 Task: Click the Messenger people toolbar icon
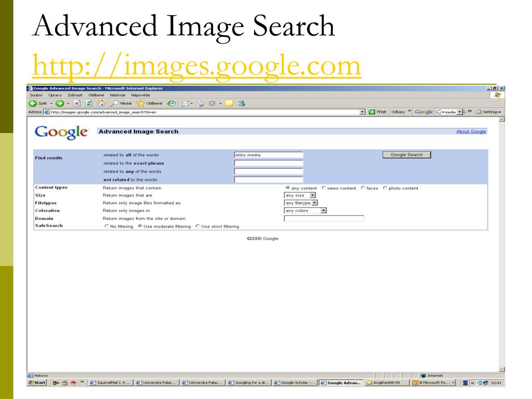pyautogui.click(x=241, y=103)
